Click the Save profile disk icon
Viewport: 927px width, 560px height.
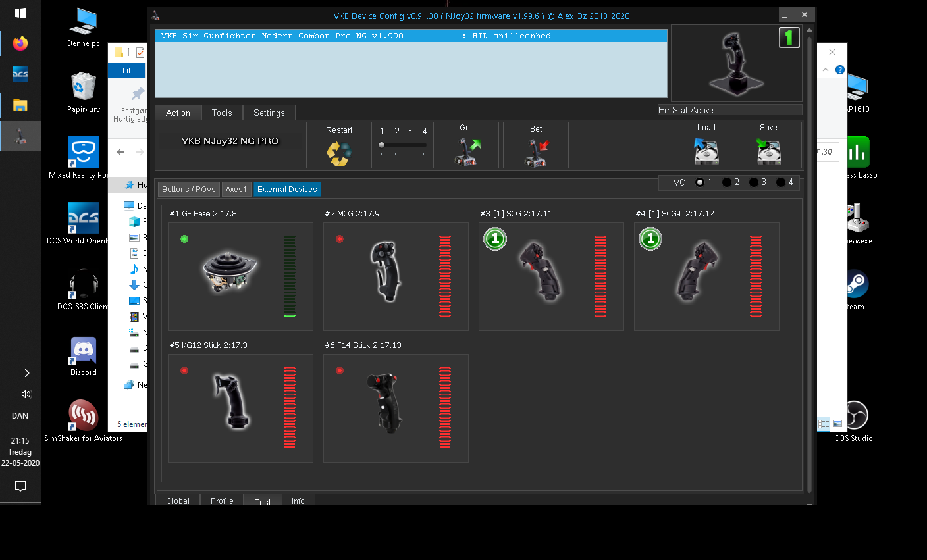[x=768, y=152]
